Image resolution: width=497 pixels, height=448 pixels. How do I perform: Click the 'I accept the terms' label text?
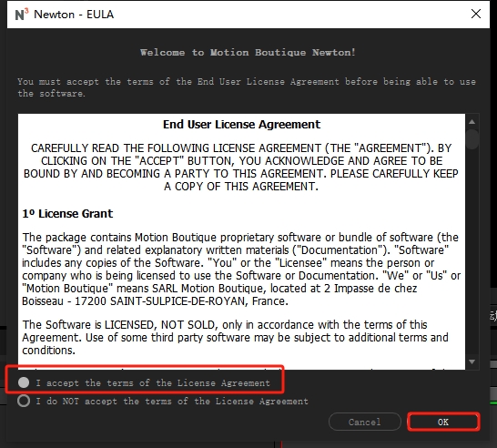pos(153,383)
